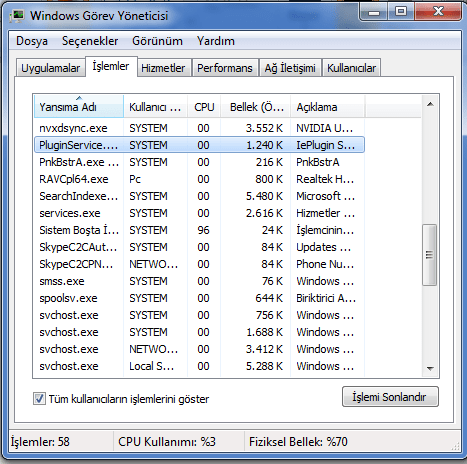
Task: Uncheck Tüm kullanıcıların işlemlerini göster
Action: click(x=39, y=399)
